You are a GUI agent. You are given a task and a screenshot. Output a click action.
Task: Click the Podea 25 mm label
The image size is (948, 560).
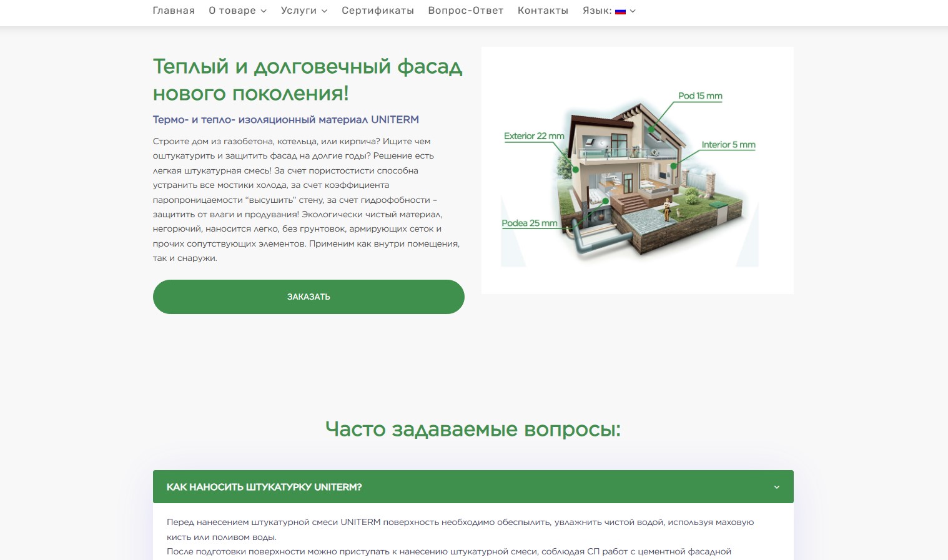(530, 224)
